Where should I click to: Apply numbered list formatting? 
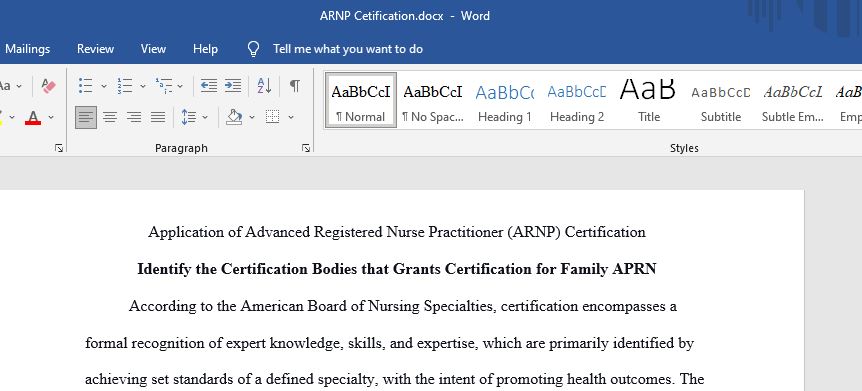point(125,86)
